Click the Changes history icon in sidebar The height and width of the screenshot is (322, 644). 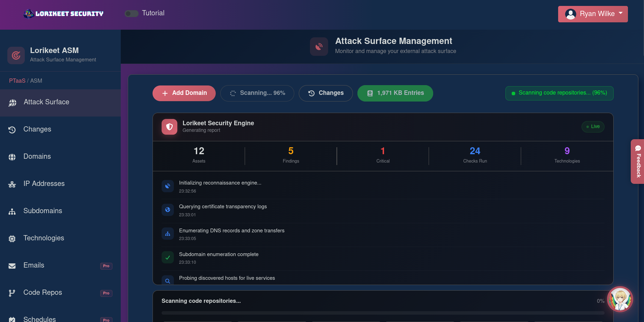(x=12, y=129)
